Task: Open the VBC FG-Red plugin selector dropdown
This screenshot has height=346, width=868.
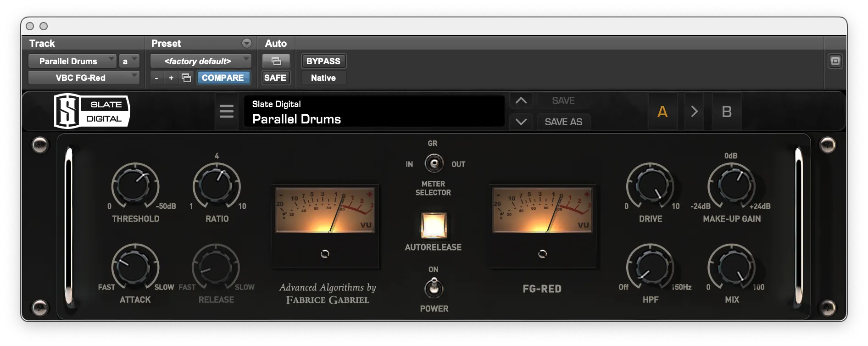Action: 83,78
